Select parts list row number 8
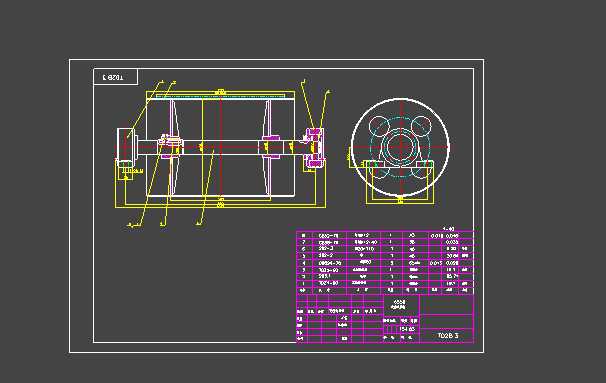 coord(385,235)
